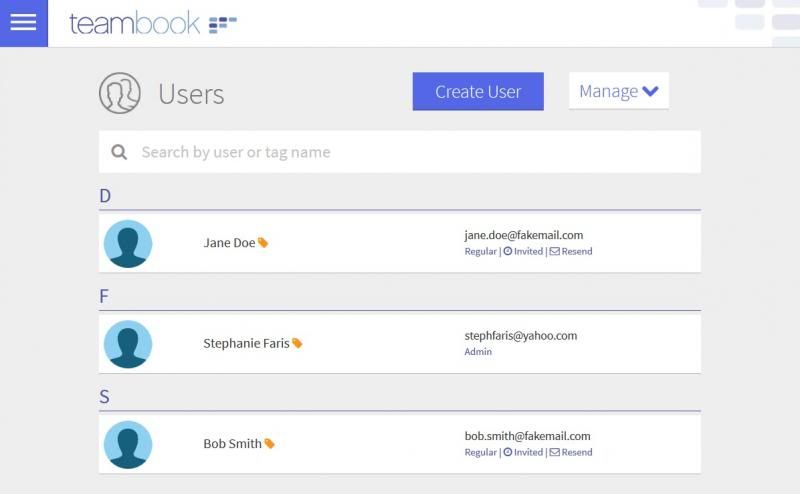Viewport: 800px width, 494px height.
Task: Resend the invitation to Jane Doe
Action: pyautogui.click(x=571, y=251)
